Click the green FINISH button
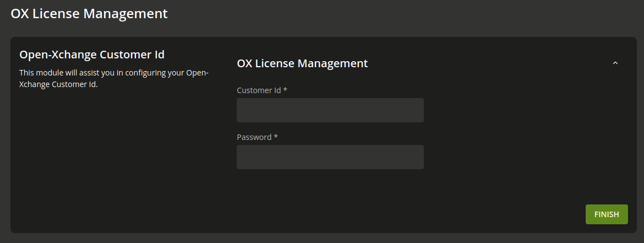The height and width of the screenshot is (243, 644). pos(606,214)
